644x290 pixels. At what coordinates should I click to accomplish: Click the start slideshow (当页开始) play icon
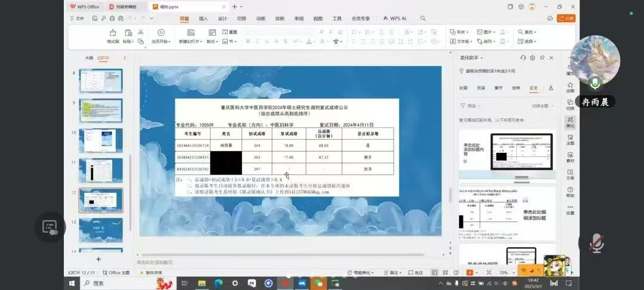coord(160,33)
